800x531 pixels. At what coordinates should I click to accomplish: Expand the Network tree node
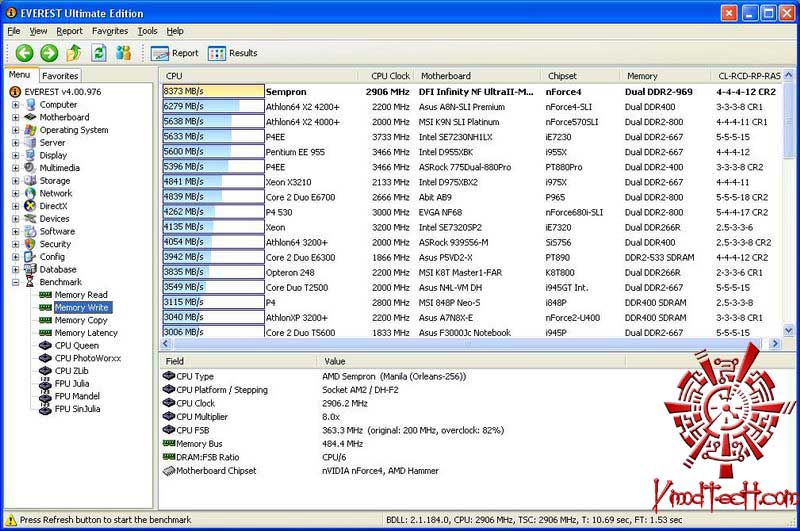click(15, 193)
